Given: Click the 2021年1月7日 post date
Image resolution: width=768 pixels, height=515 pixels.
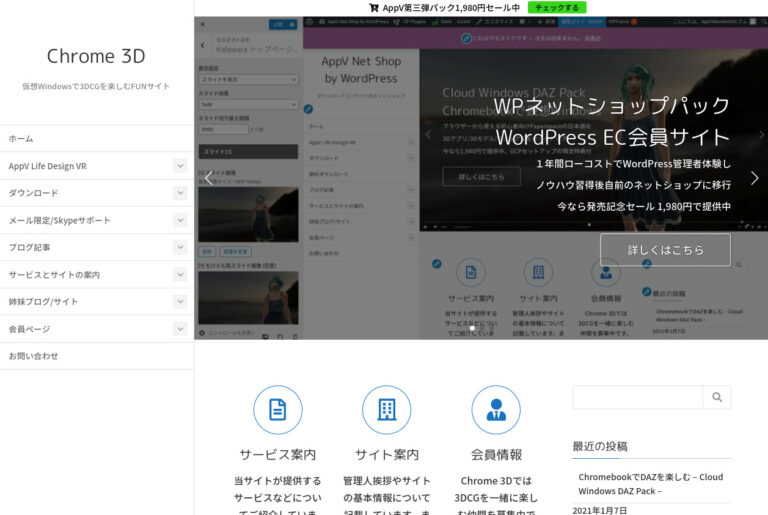Looking at the screenshot, I should click(x=600, y=510).
